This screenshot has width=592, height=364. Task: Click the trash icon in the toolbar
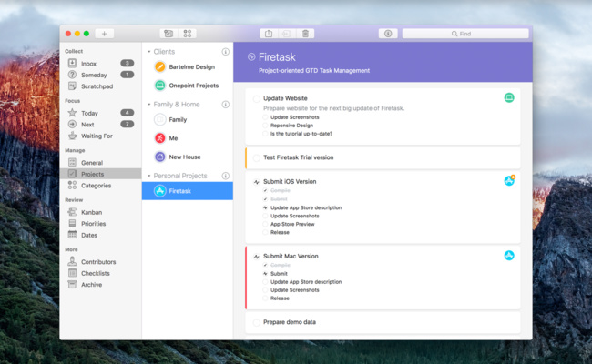[305, 34]
